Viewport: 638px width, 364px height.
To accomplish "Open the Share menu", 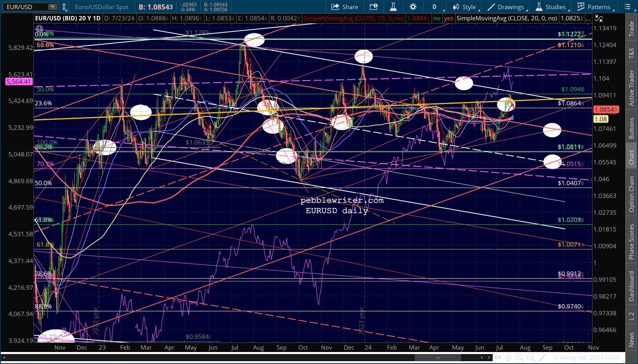I will (x=345, y=7).
